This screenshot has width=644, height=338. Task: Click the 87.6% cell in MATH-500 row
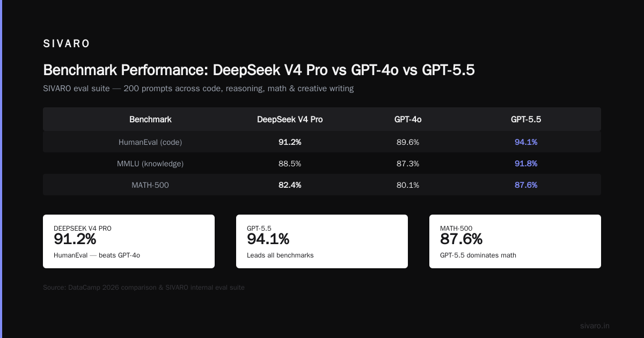click(x=526, y=185)
